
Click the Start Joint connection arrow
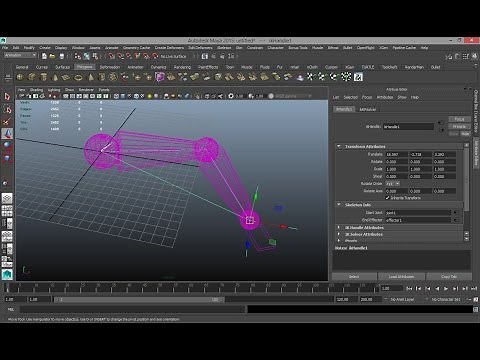456,212
